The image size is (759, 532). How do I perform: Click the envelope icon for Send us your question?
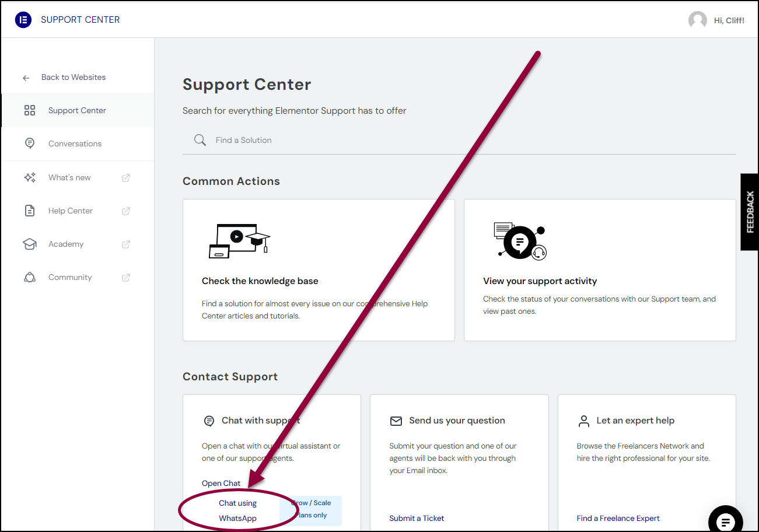click(396, 421)
